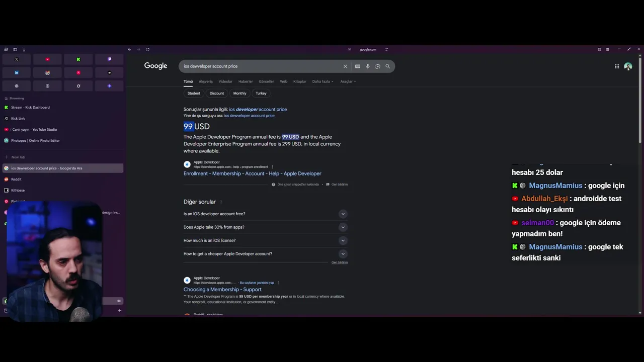Open the Google apps grid
The width and height of the screenshot is (644, 362).
[x=617, y=66]
